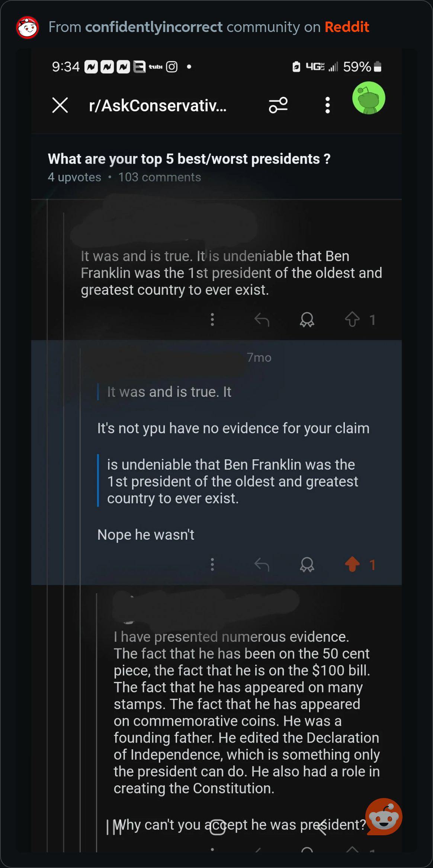433x868 pixels.
Task: Upvote the first Ben Franklin comment
Action: tap(352, 320)
